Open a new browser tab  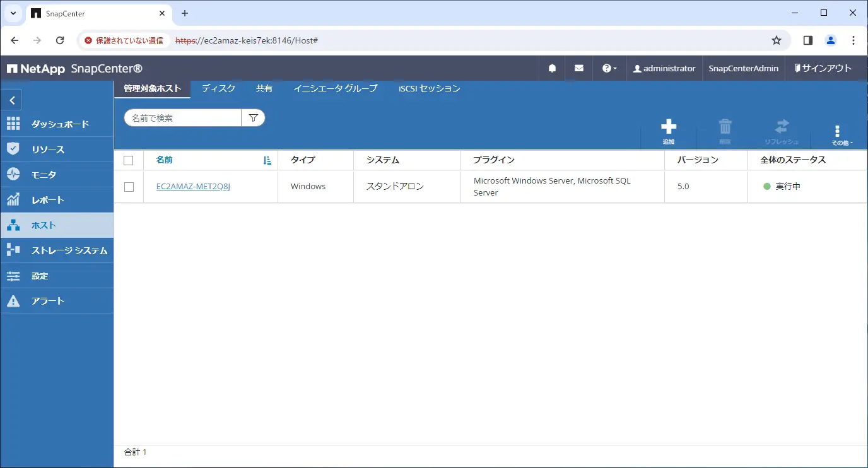tap(184, 13)
